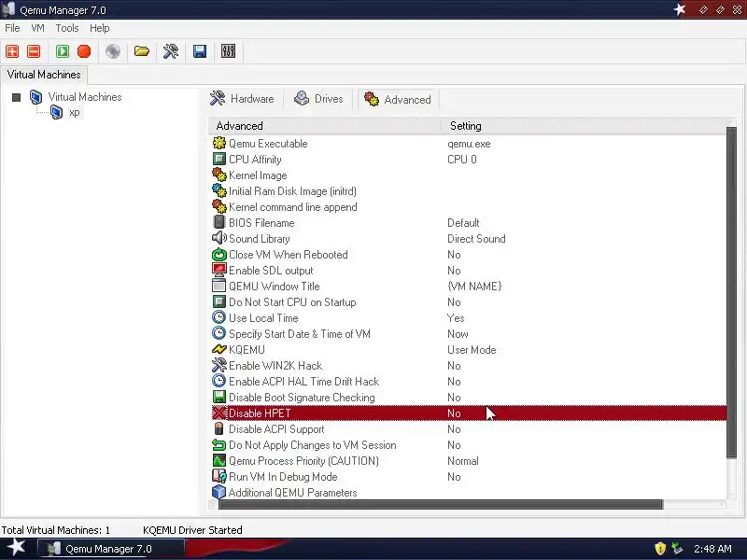Click the qemu.exe setting value
The image size is (747, 560).
point(469,144)
